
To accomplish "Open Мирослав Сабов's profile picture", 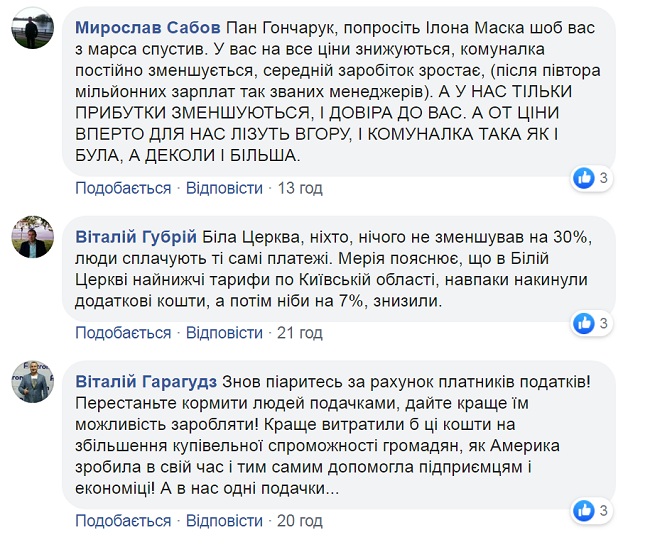I will (32, 28).
